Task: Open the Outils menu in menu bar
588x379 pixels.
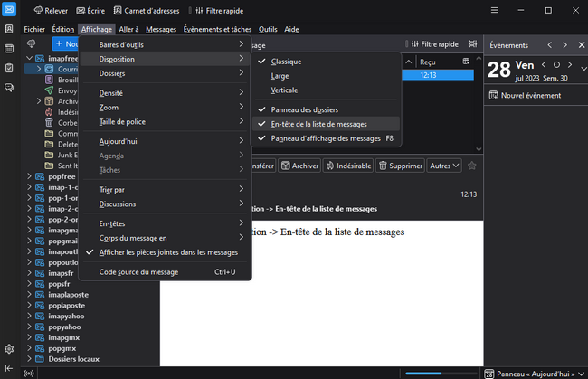Action: (268, 29)
